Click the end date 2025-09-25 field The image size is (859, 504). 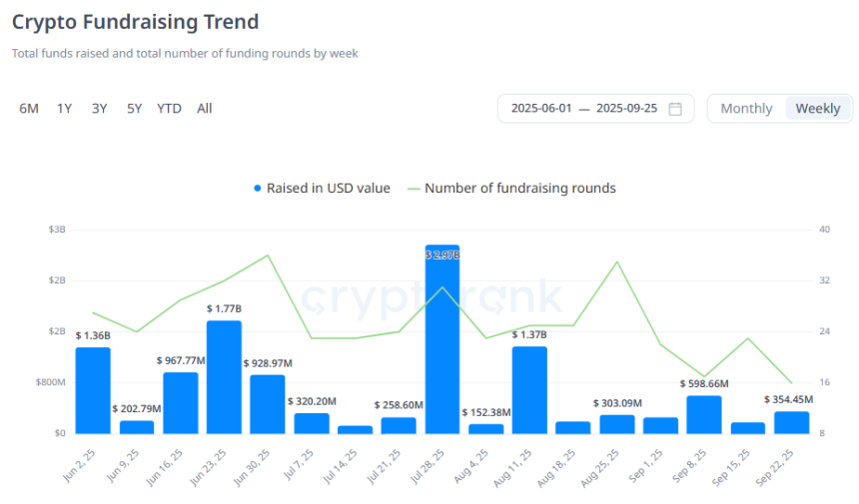(x=626, y=109)
